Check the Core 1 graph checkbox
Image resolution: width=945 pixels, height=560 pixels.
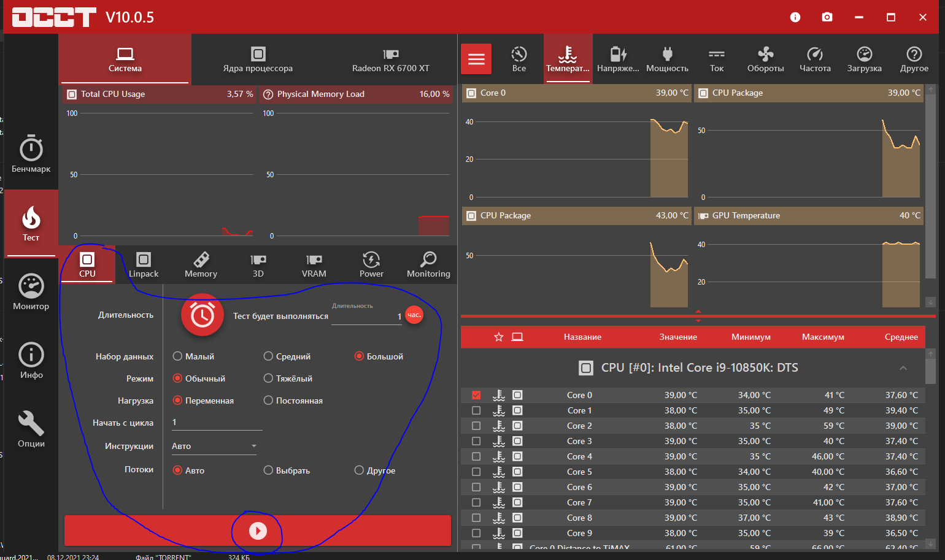(x=476, y=410)
